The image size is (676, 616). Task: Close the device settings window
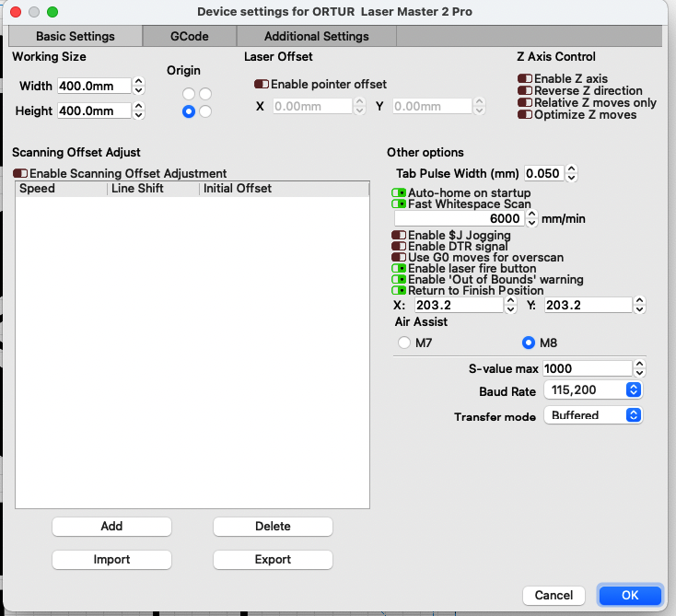[16, 12]
